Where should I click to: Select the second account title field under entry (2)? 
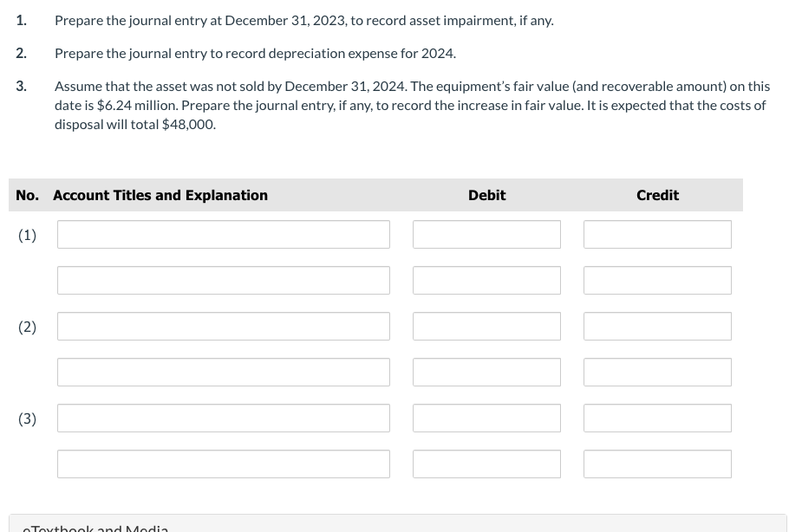pyautogui.click(x=223, y=372)
